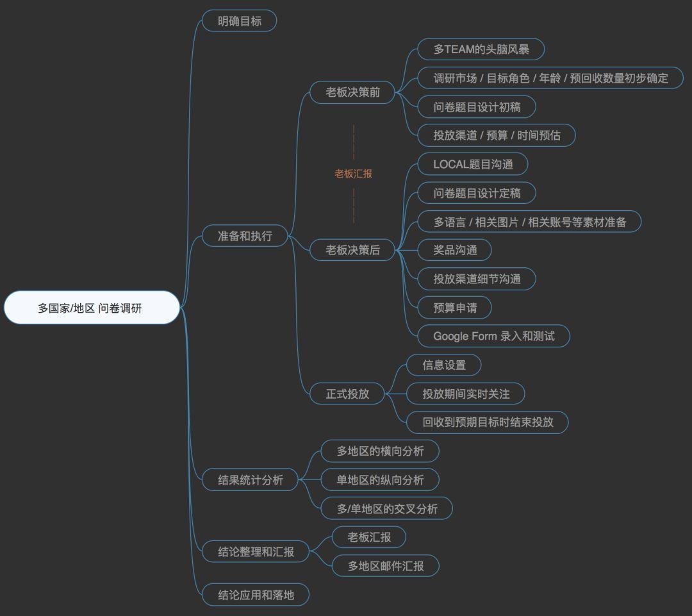
Task: Click the LOCAL题目沟通 node
Action: coord(472,164)
